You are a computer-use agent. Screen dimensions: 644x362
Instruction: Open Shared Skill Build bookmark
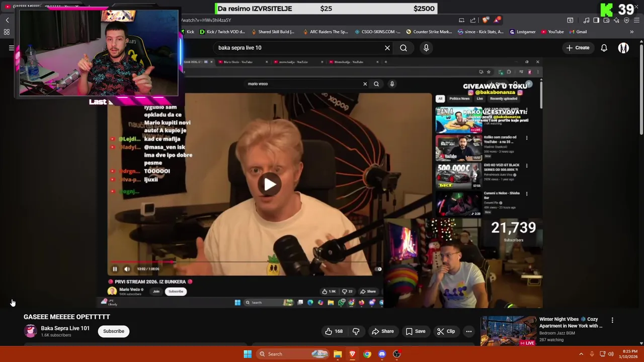[x=273, y=32]
